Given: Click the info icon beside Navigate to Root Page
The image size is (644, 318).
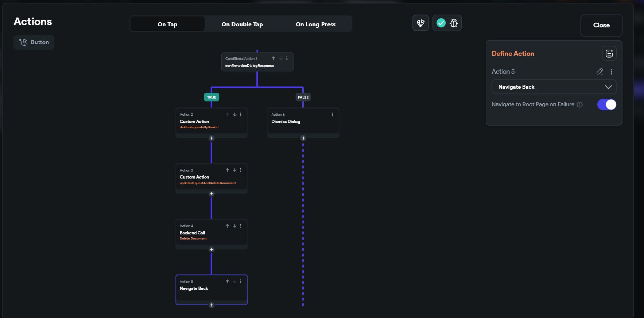Looking at the screenshot, I should pyautogui.click(x=579, y=105).
